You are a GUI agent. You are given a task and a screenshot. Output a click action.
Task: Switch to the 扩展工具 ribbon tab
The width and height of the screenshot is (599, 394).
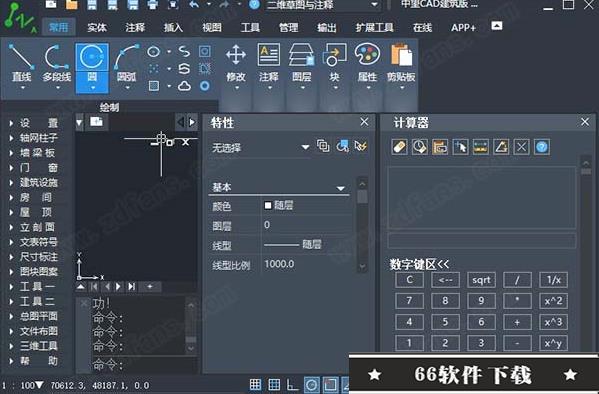[374, 28]
